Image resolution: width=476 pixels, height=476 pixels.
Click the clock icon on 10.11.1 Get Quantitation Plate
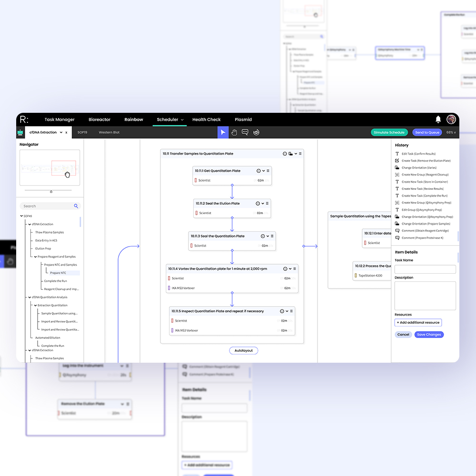[x=259, y=170]
